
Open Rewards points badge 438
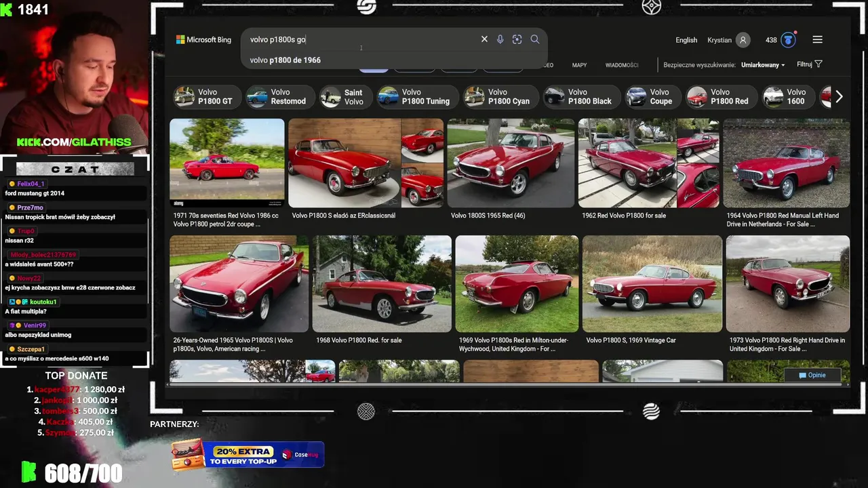(781, 40)
